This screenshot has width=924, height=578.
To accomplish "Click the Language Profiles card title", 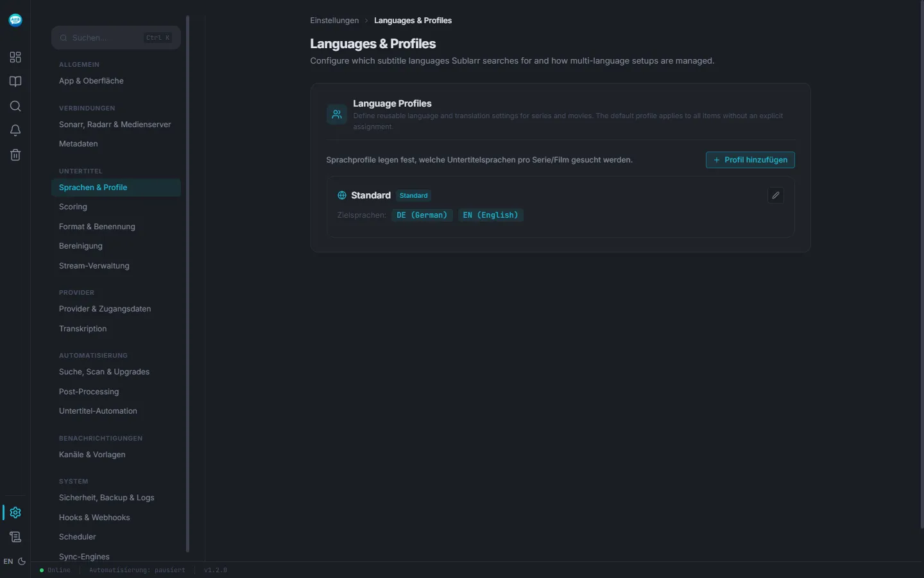I will point(392,103).
